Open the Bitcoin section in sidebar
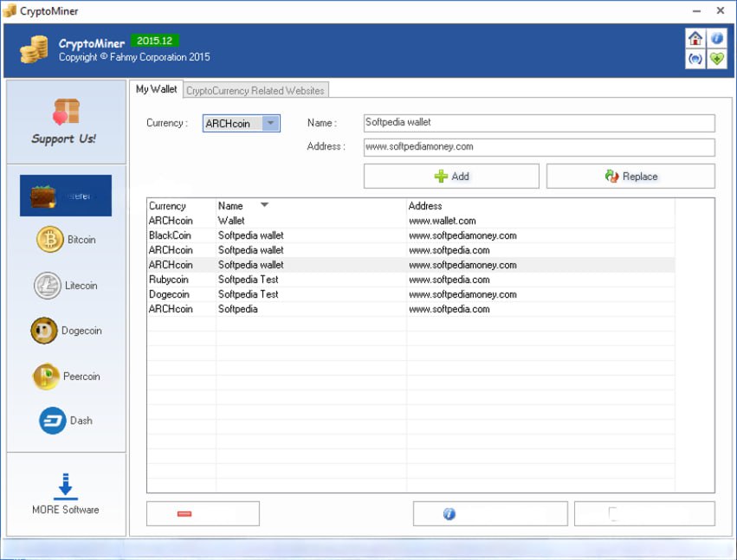Screen dimensions: 737x560 (67, 240)
